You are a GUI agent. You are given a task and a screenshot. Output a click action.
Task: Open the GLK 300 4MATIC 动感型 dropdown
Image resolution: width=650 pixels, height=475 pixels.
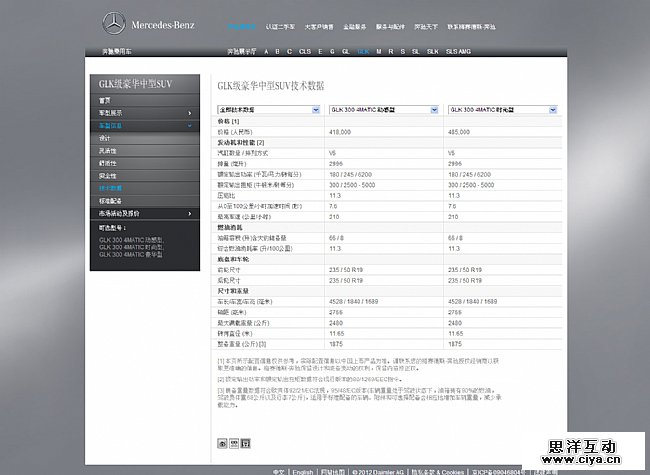384,108
